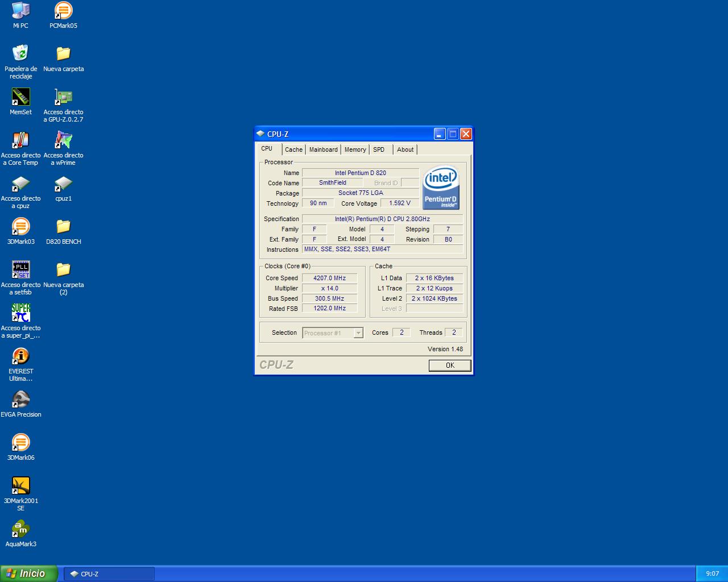Click the Revision value B0
The width and height of the screenshot is (728, 582).
[x=448, y=239]
